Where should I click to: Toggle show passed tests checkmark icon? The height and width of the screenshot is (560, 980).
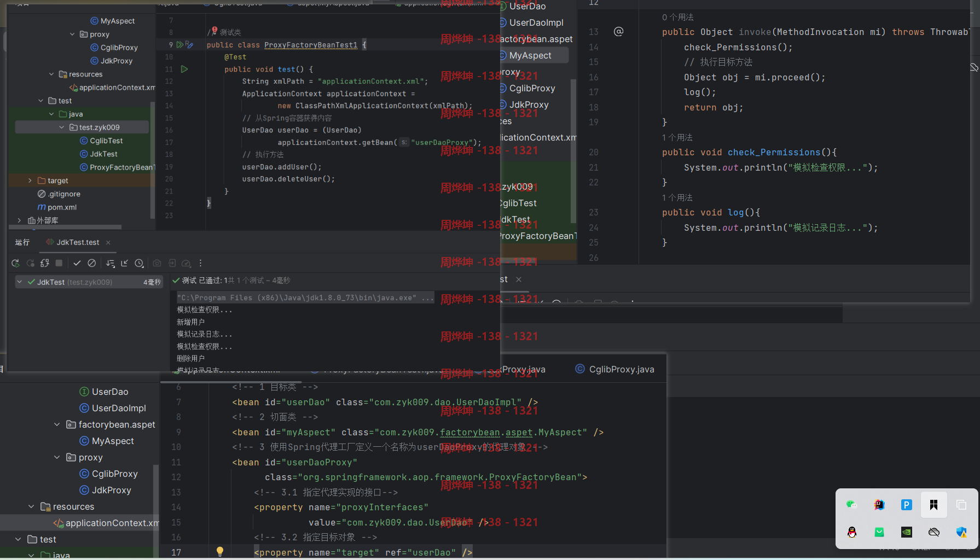coord(77,263)
